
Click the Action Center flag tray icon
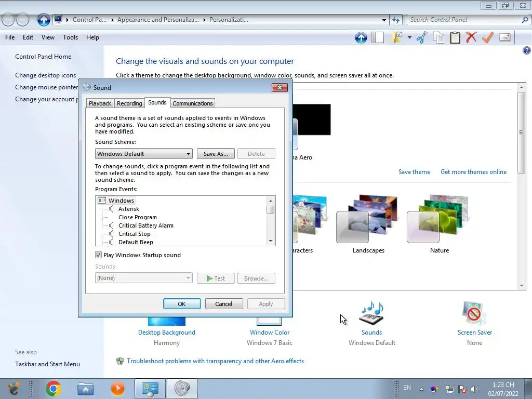click(x=462, y=389)
